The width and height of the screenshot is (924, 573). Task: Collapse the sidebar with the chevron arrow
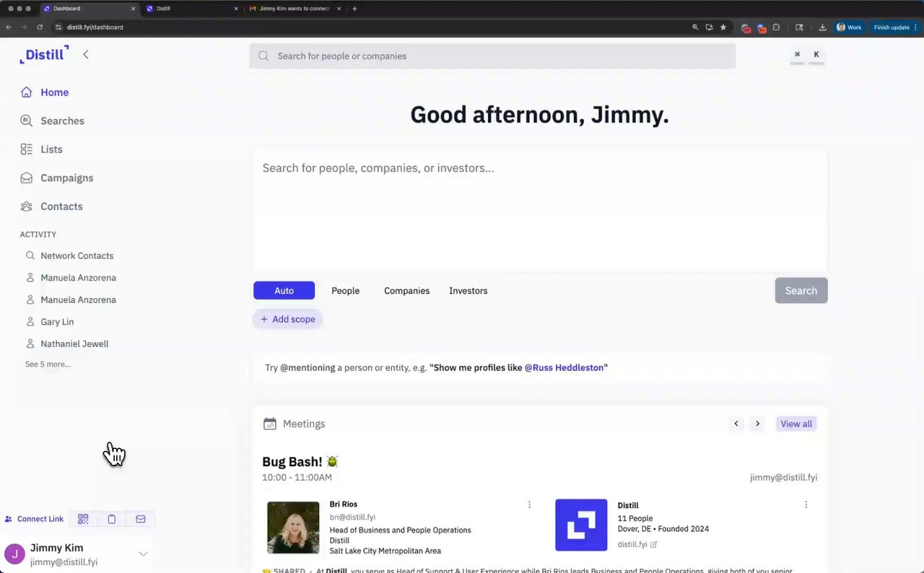(x=85, y=54)
